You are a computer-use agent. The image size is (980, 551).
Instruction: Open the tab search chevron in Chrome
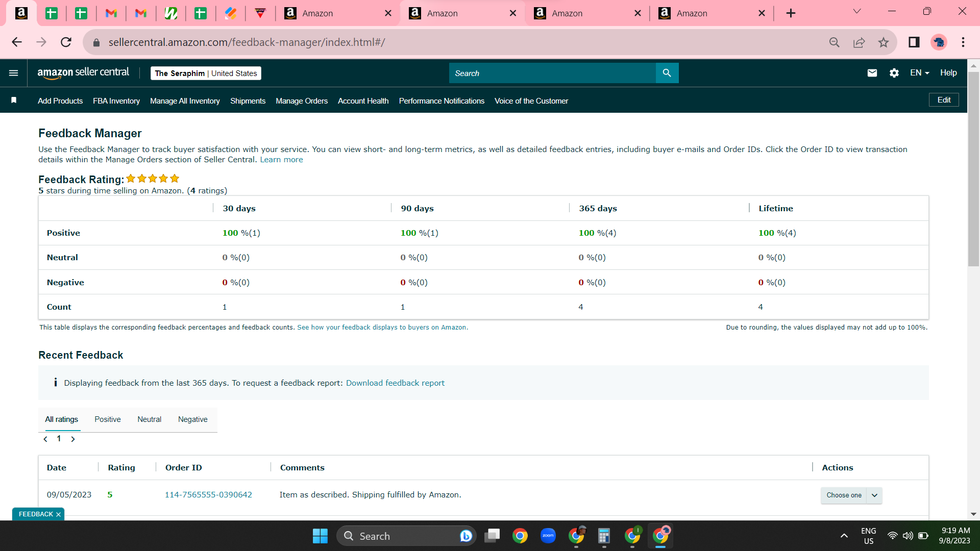click(857, 12)
